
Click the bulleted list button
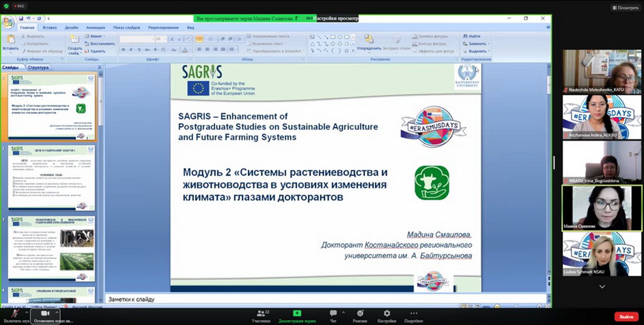coord(199,39)
